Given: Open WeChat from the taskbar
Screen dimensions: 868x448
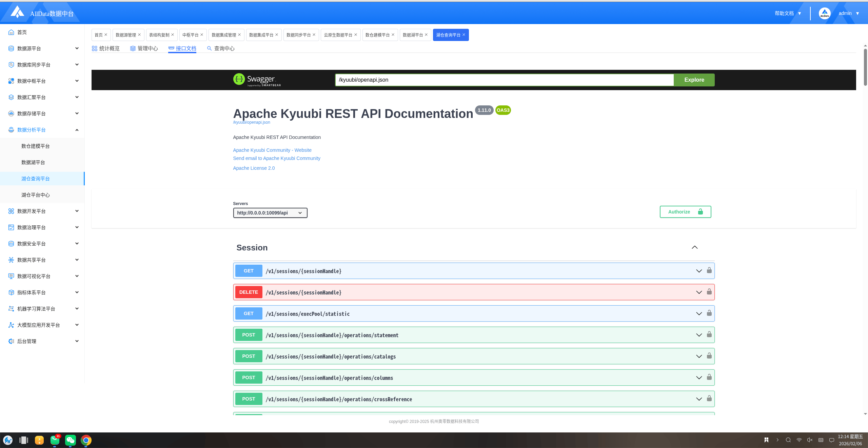Looking at the screenshot, I should tap(70, 440).
